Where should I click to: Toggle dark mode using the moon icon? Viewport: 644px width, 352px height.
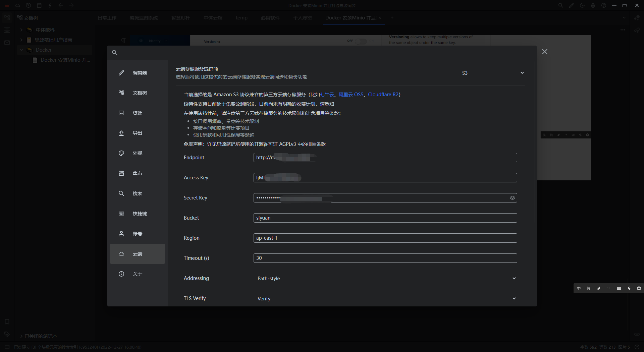pyautogui.click(x=582, y=5)
